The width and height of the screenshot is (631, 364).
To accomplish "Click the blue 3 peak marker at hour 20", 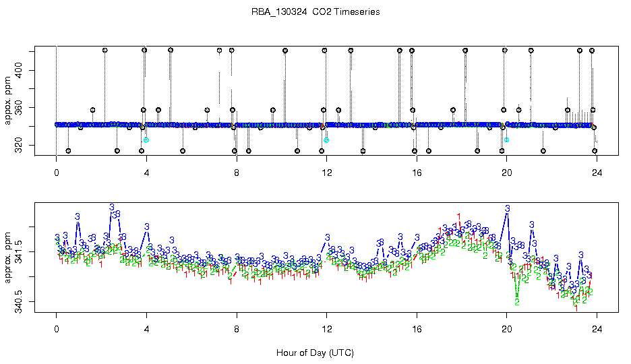I will point(508,209).
